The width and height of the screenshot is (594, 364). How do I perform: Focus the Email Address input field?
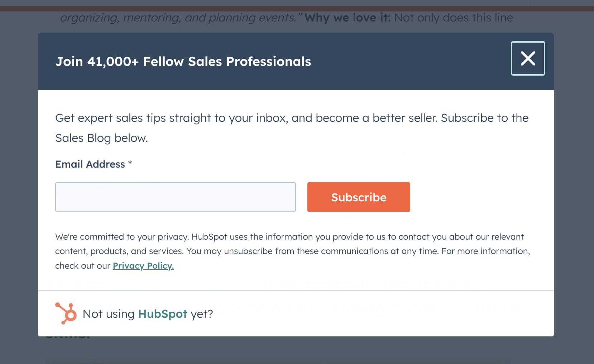(176, 197)
